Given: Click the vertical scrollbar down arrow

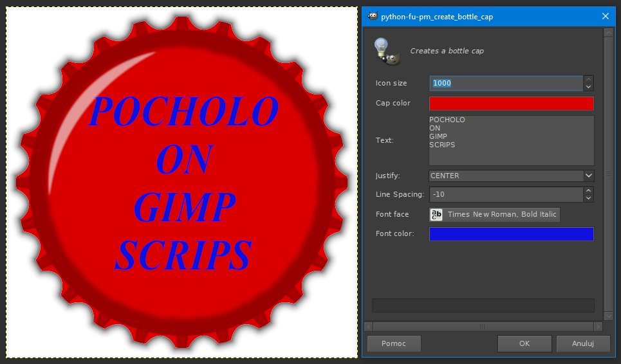Looking at the screenshot, I should [609, 315].
